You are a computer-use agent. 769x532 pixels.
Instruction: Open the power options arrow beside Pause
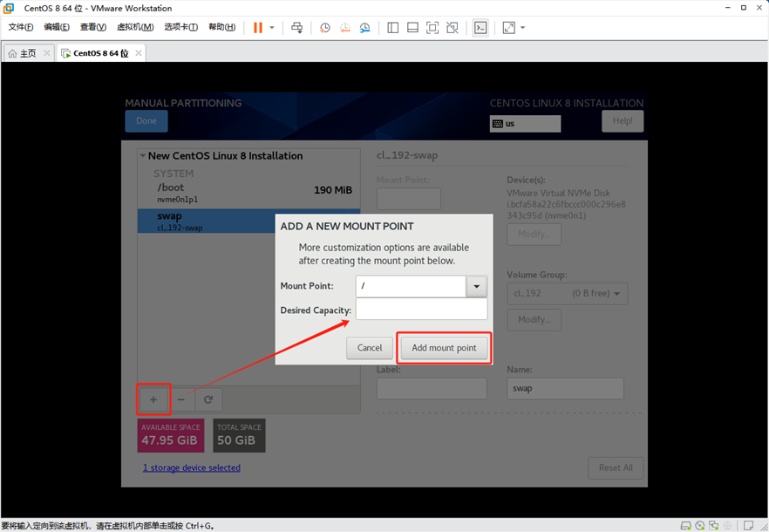click(272, 28)
